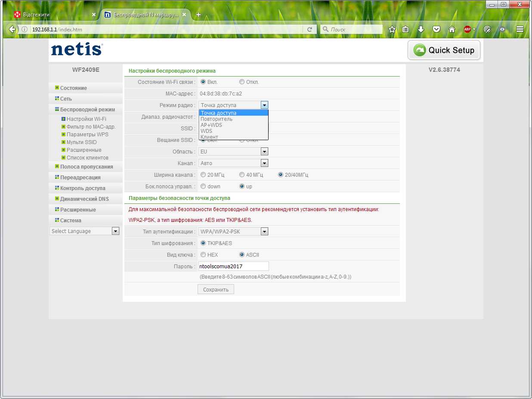The width and height of the screenshot is (532, 399).
Task: Click the Сохранить button
Action: [x=216, y=289]
